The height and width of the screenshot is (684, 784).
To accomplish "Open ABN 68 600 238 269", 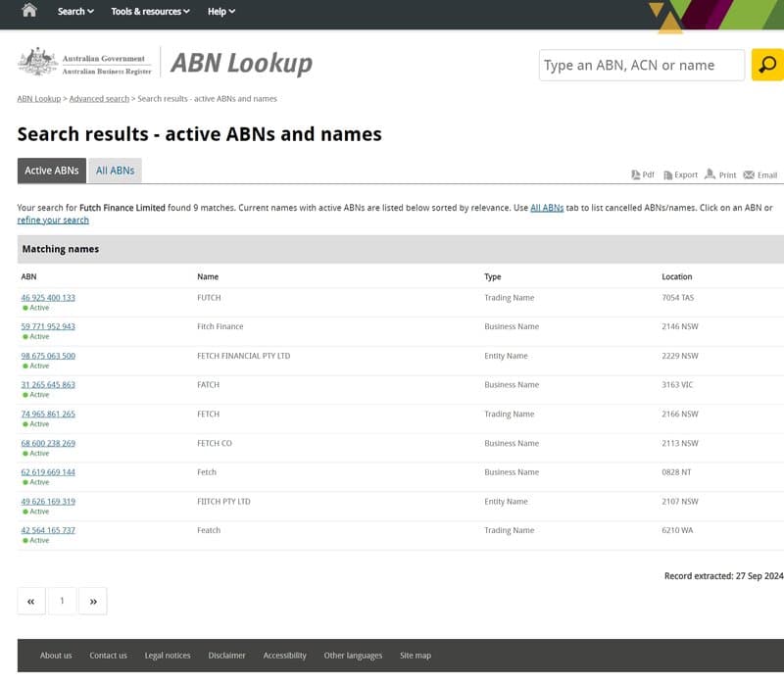I will click(48, 443).
